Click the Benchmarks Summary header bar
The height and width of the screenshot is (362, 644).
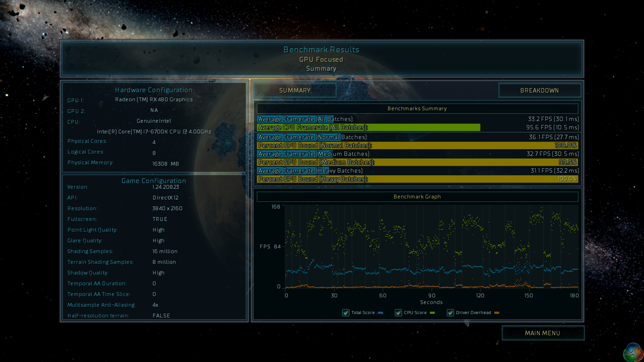(417, 108)
